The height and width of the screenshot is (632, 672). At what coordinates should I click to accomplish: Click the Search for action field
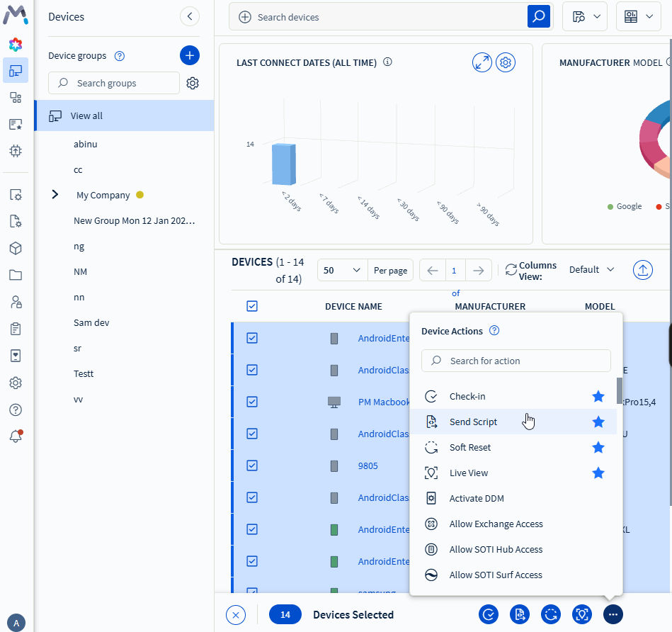click(516, 361)
